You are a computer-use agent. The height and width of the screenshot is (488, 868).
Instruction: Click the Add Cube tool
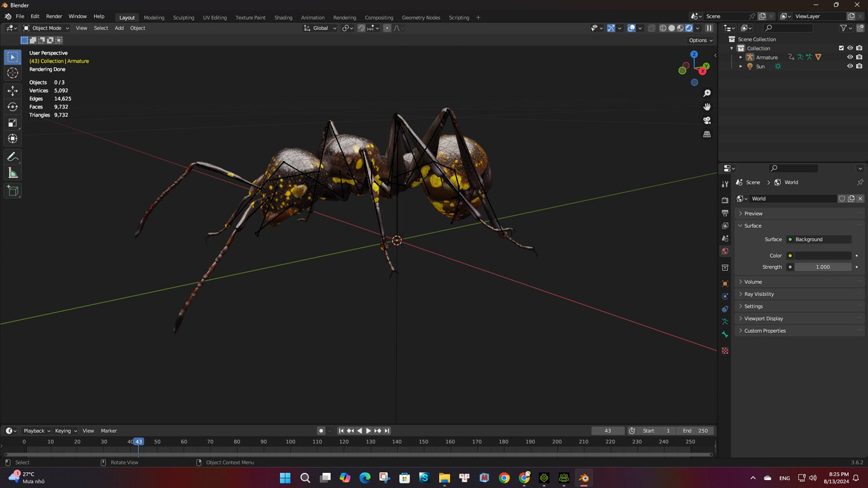pos(13,191)
